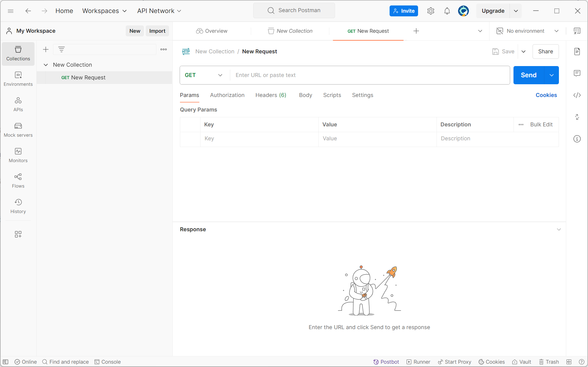Select GET New Request in sidebar
This screenshot has height=367, width=588.
click(105, 78)
